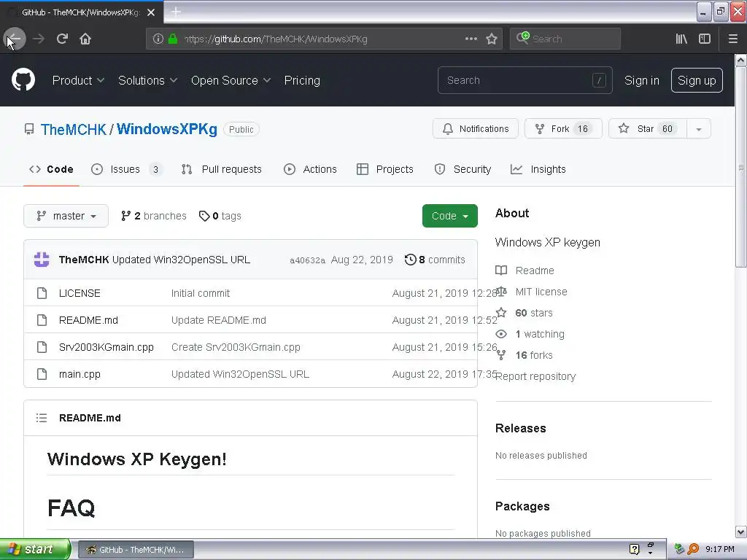Open the master branch selector dropdown
This screenshot has width=747, height=560.
(x=66, y=216)
